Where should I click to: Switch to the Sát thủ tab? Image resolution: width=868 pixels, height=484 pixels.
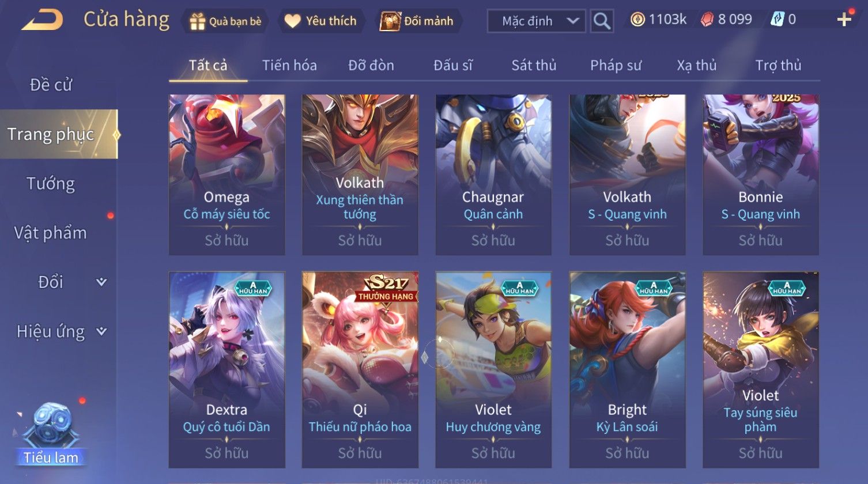coord(534,65)
